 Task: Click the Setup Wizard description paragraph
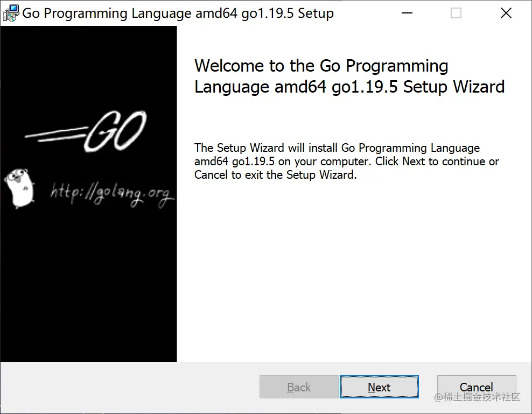pyautogui.click(x=346, y=161)
